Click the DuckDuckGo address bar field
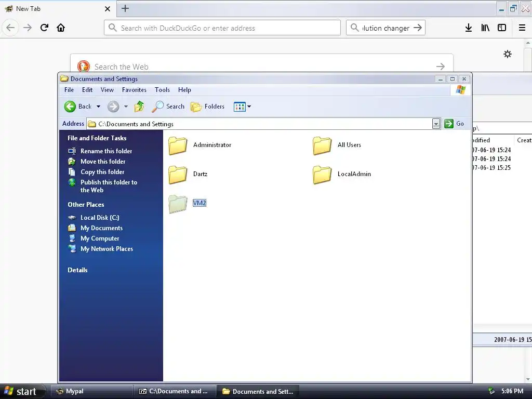532x399 pixels. pos(222,28)
